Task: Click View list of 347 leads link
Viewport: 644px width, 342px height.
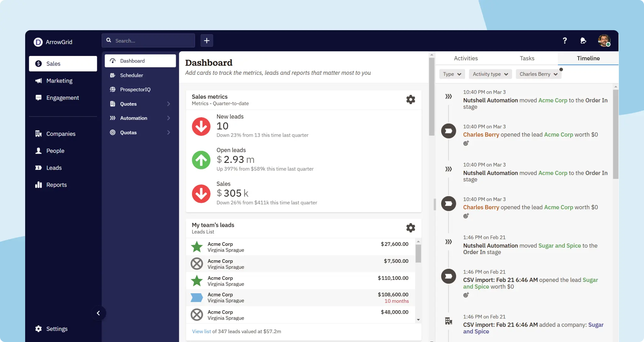Action: pyautogui.click(x=201, y=331)
